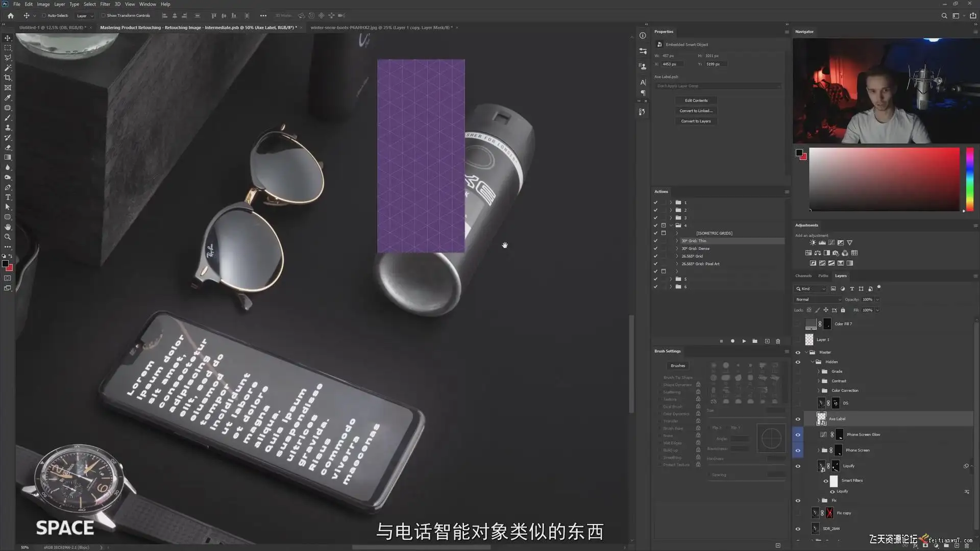Select the Eyedropper tool
Viewport: 980px width, 551px height.
8,97
